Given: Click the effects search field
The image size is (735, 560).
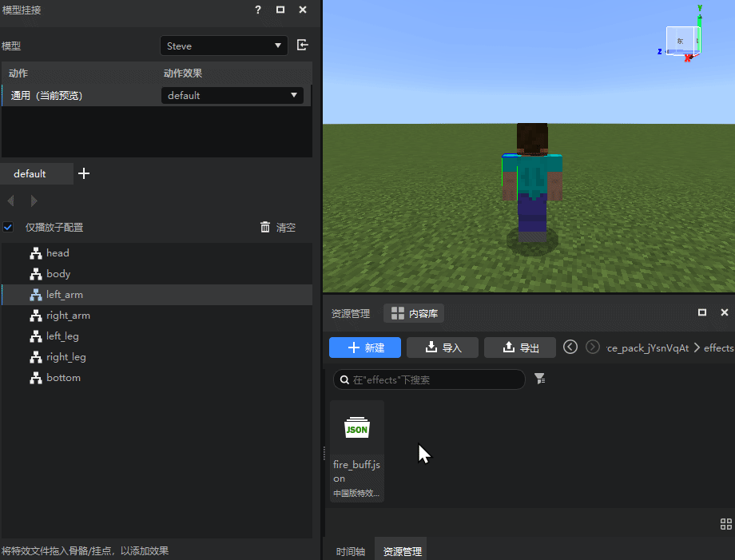Looking at the screenshot, I should 429,379.
